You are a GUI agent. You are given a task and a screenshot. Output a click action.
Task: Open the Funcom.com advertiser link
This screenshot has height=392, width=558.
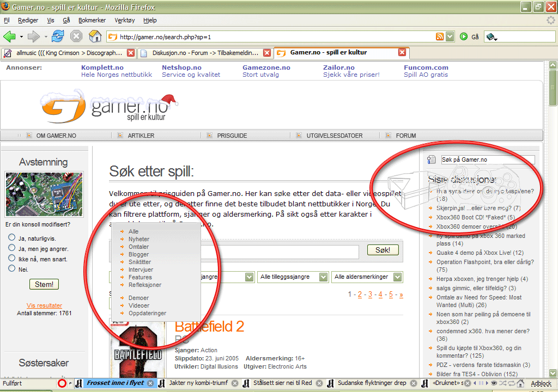pyautogui.click(x=426, y=68)
